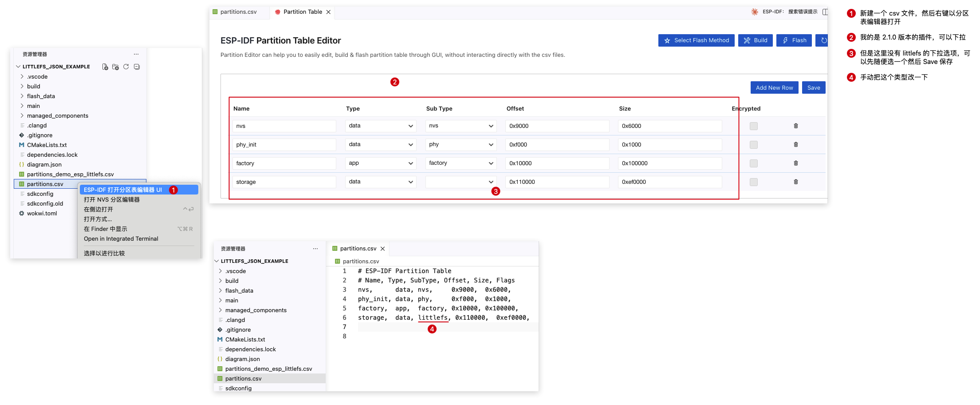Refresh the explorer with the reload icon
Image resolution: width=980 pixels, height=405 pixels.
pyautogui.click(x=126, y=67)
